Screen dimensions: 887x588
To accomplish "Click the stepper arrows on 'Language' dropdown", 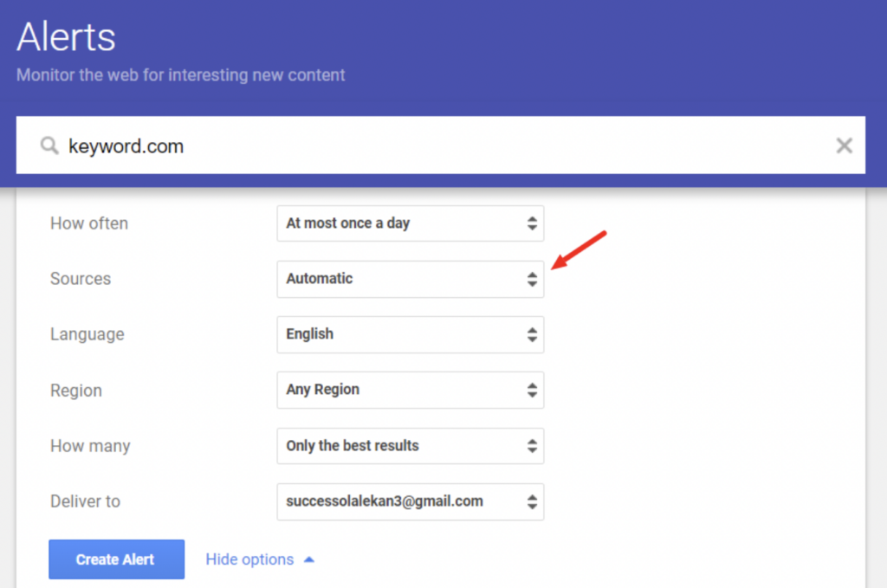I will (531, 334).
